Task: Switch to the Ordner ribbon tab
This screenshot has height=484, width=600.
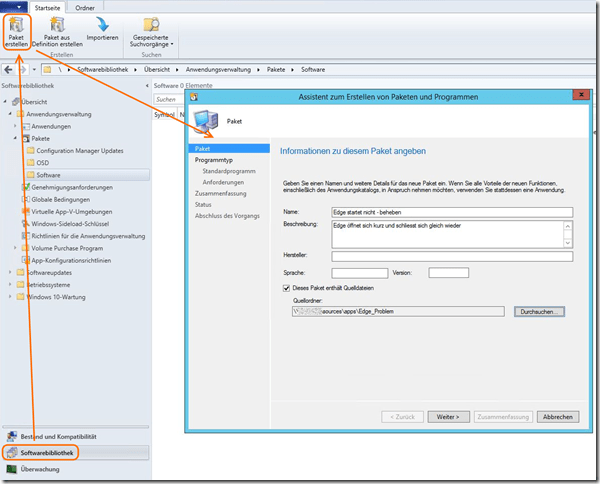Action: point(85,6)
